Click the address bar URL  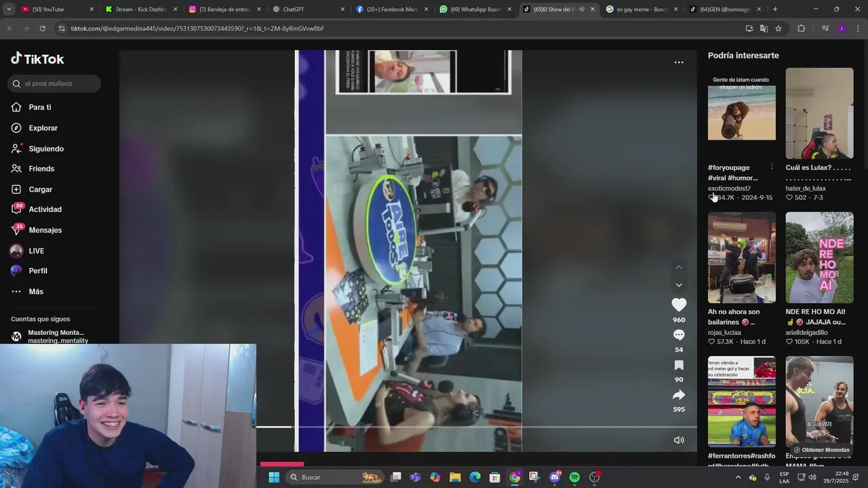click(197, 28)
